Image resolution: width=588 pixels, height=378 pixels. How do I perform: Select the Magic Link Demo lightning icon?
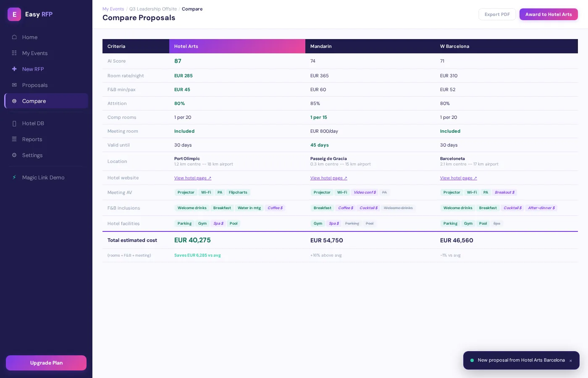[x=14, y=177]
